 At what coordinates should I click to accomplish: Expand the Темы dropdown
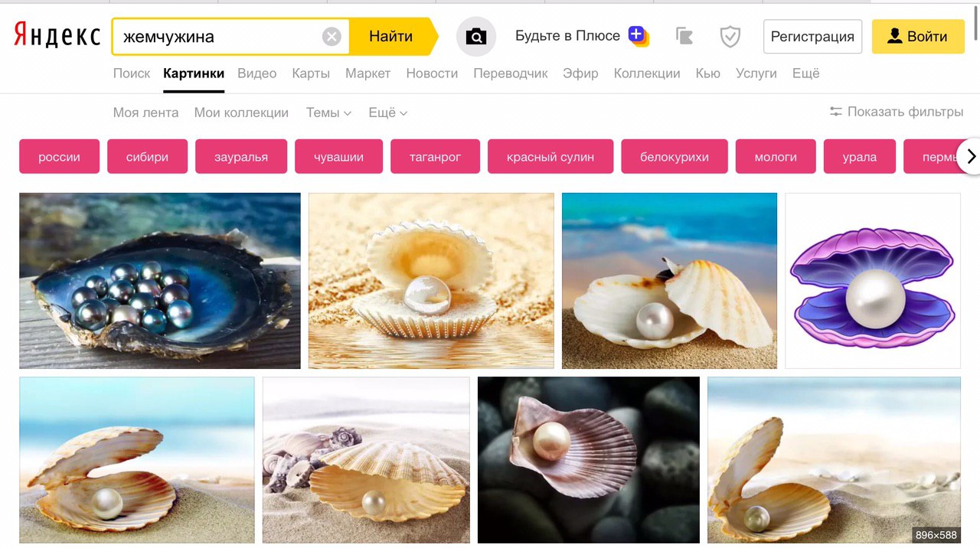click(328, 113)
